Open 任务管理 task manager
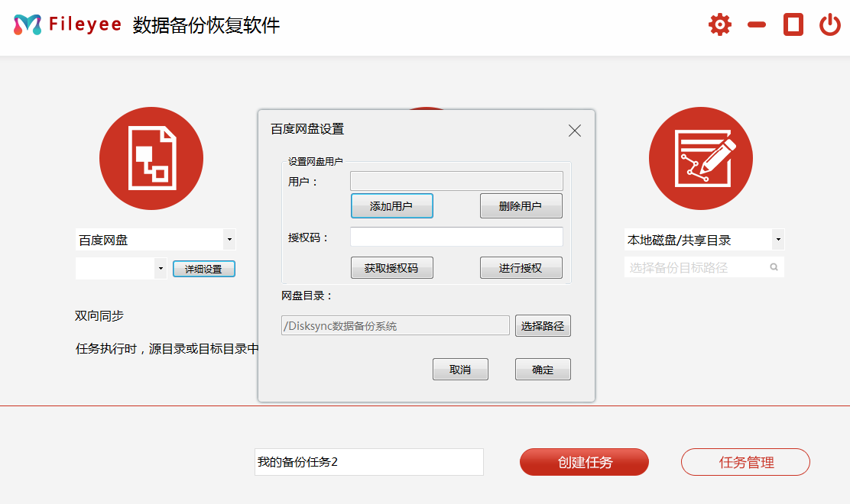 pyautogui.click(x=745, y=462)
